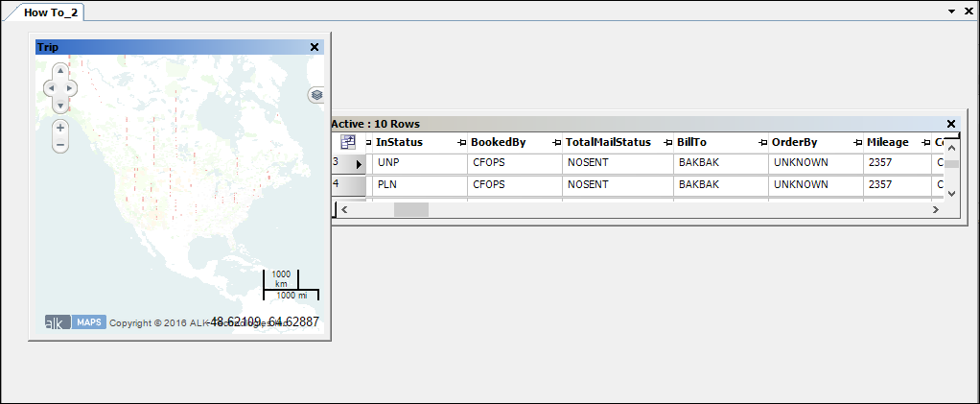Viewport: 980px width, 404px height.
Task: Click grid horizontal scrollbar right arrow
Action: [x=936, y=209]
